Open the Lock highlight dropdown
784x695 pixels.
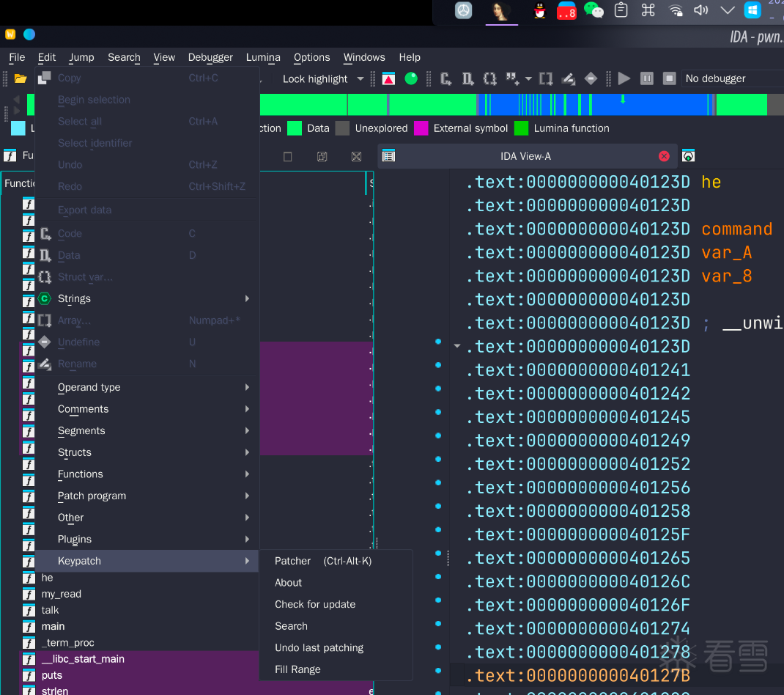tap(360, 78)
